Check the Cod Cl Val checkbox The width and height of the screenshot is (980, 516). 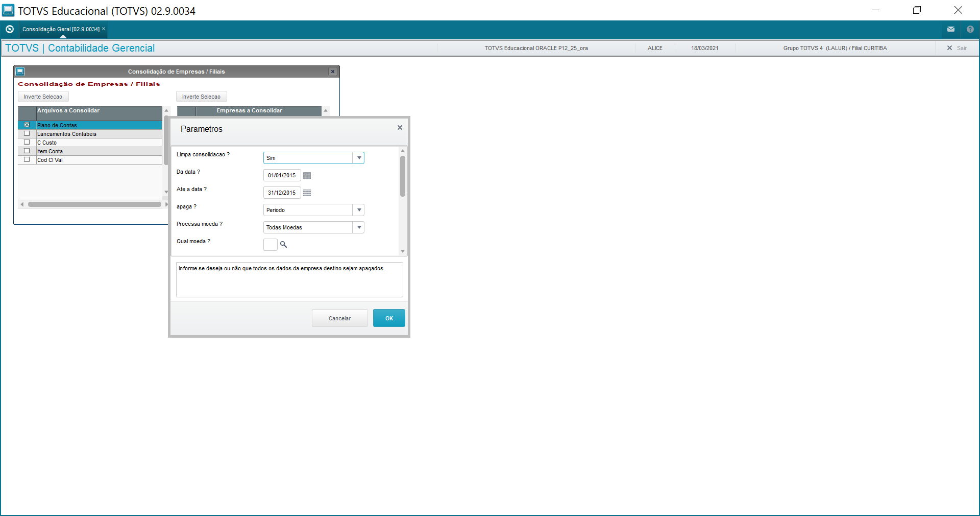click(27, 159)
